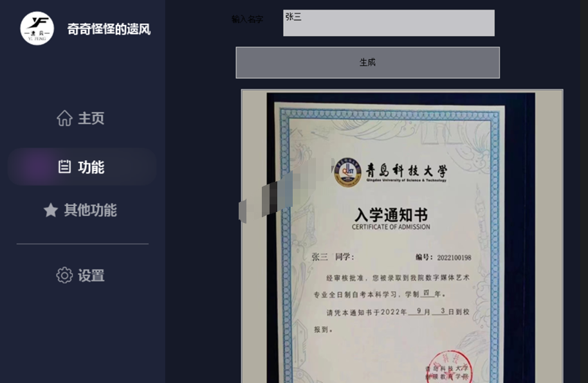Viewport: 588px width, 383px height.
Task: Open the 设置 page
Action: (x=91, y=276)
